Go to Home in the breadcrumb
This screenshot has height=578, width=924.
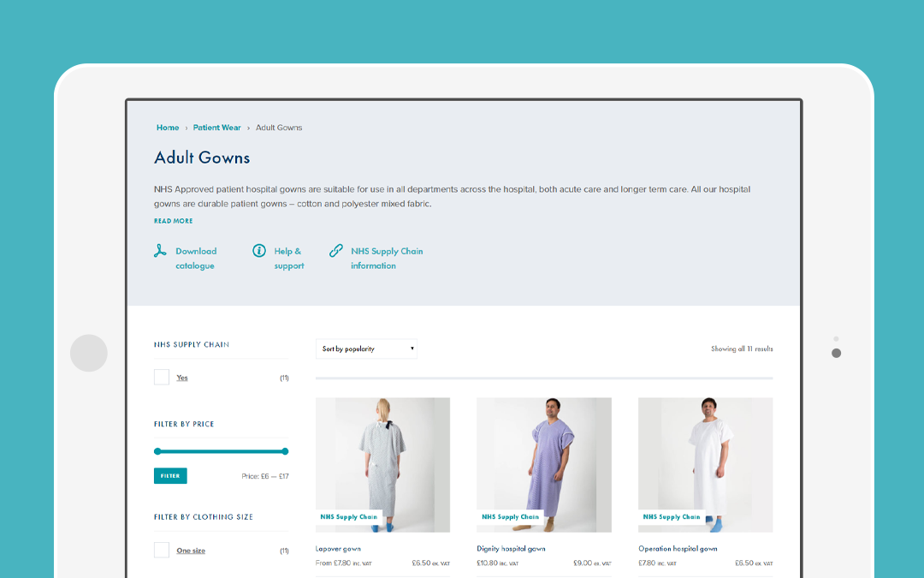coord(168,128)
